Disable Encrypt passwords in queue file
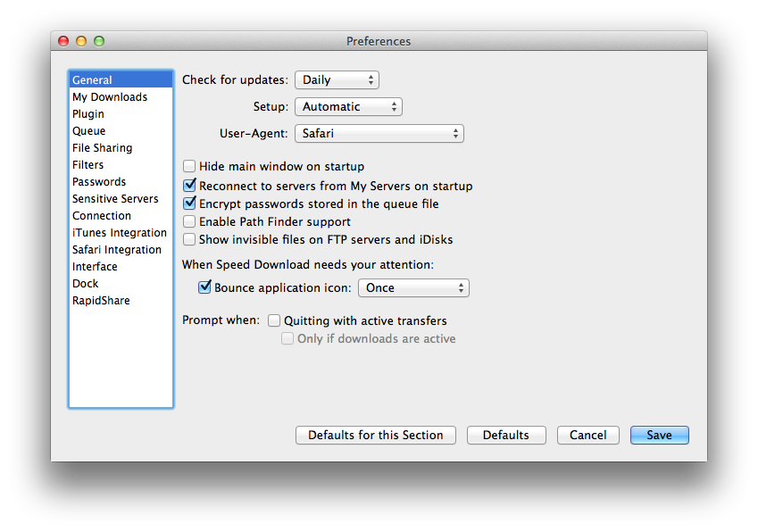This screenshot has height=532, width=758. click(189, 204)
